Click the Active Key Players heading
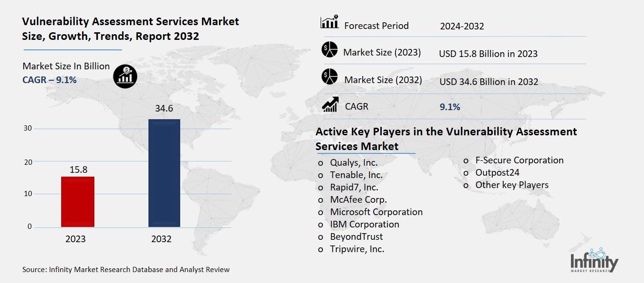Image resolution: width=644 pixels, height=283 pixels. [x=446, y=139]
